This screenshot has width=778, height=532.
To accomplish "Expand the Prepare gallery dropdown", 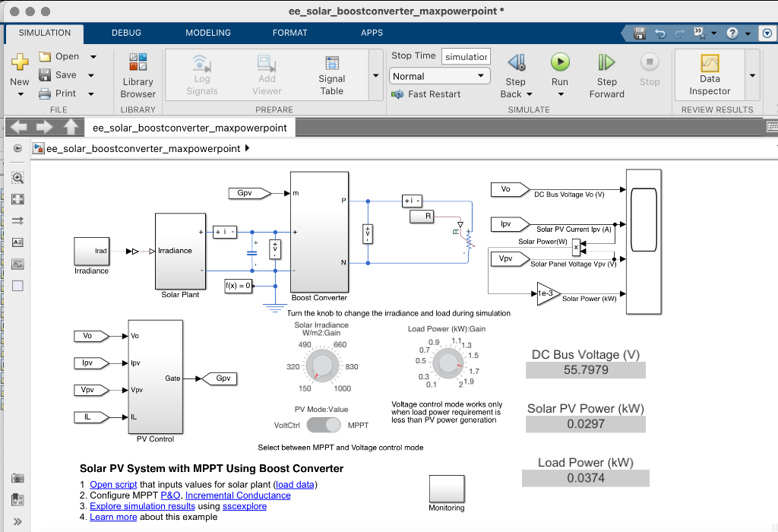I will click(376, 75).
